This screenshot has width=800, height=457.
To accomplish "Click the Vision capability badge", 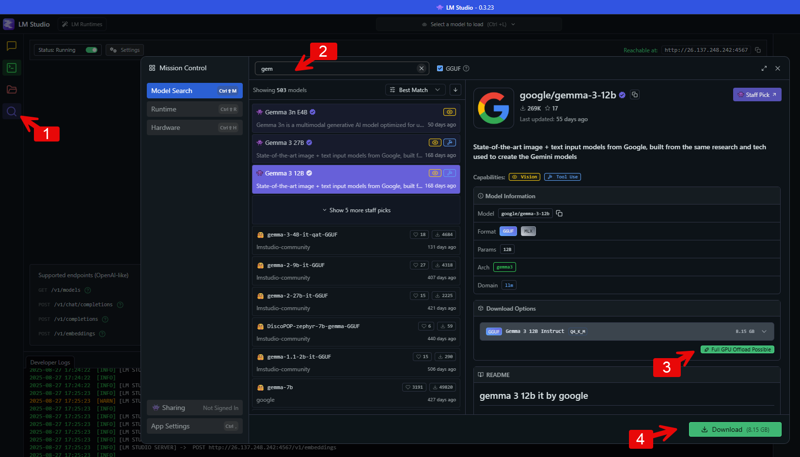I will point(524,177).
